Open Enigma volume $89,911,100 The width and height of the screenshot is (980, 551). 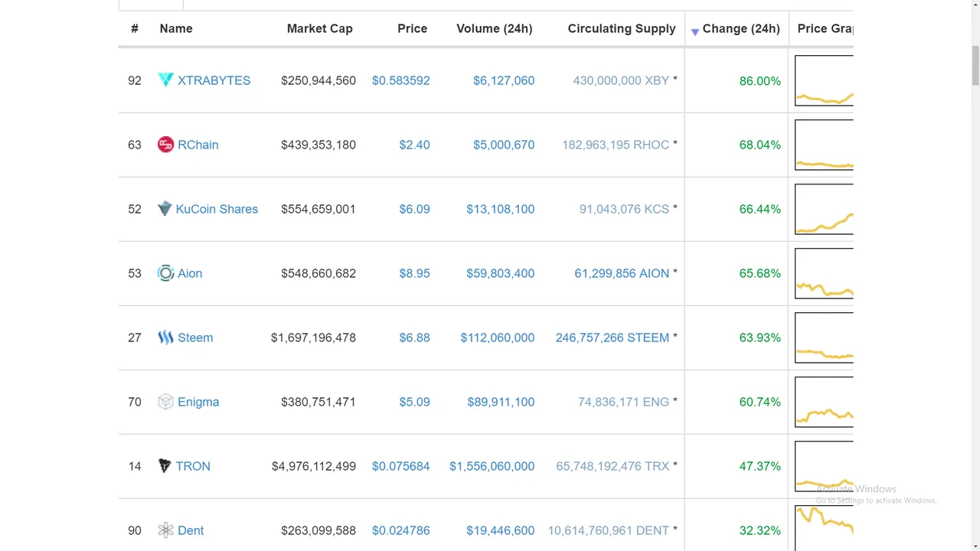click(x=501, y=402)
